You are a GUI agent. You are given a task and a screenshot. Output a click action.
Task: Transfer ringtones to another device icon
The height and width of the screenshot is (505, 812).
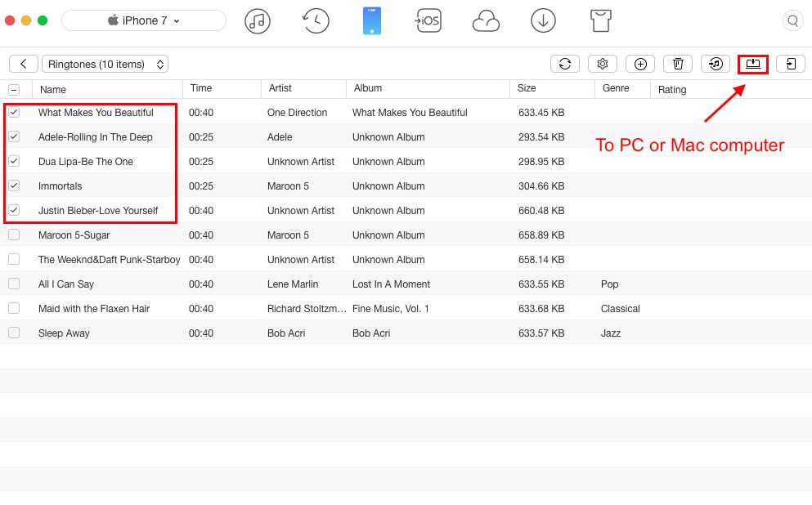[x=791, y=65]
